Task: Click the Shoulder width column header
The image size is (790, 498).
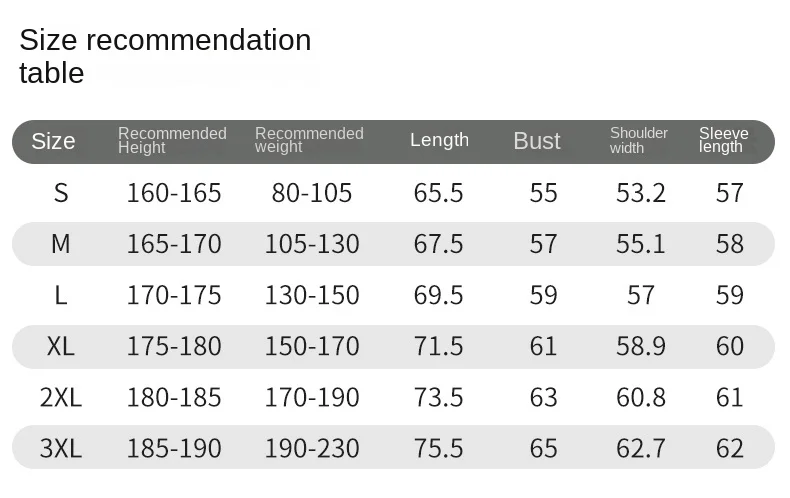Action: click(639, 140)
